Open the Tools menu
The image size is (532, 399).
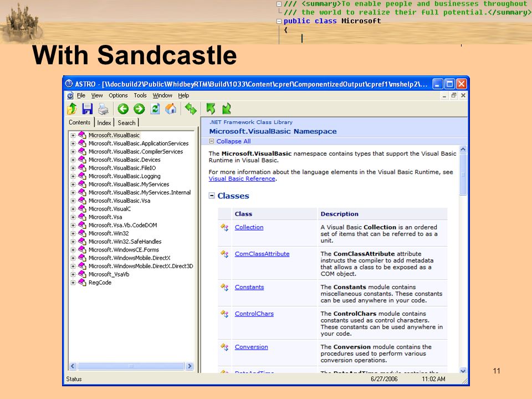[140, 95]
